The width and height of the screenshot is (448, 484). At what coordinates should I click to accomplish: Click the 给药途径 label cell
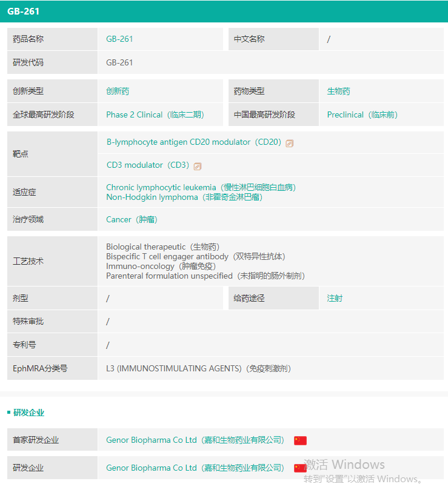[273, 298]
